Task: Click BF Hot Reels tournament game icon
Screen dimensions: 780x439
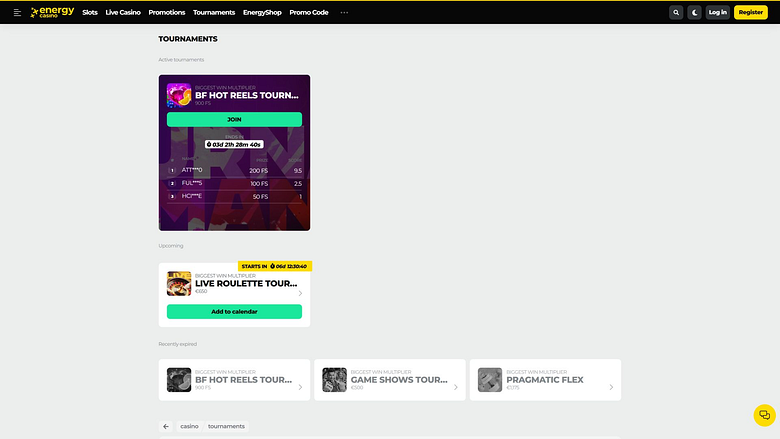Action: click(x=179, y=95)
